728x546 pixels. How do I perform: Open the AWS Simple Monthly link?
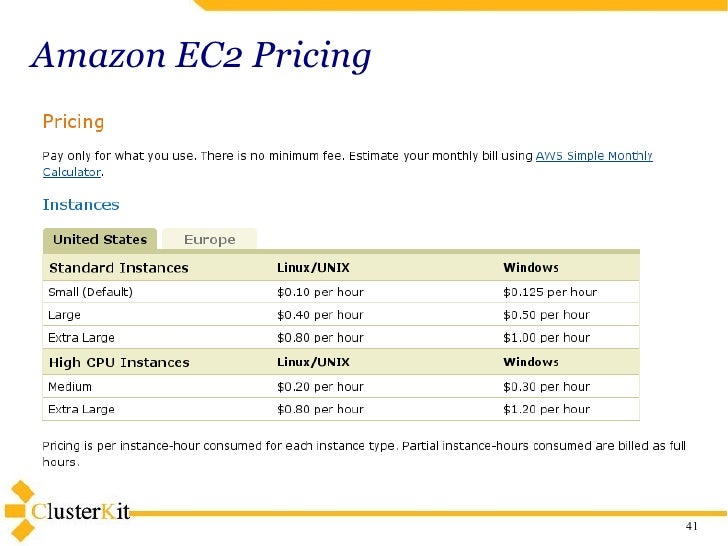point(594,156)
